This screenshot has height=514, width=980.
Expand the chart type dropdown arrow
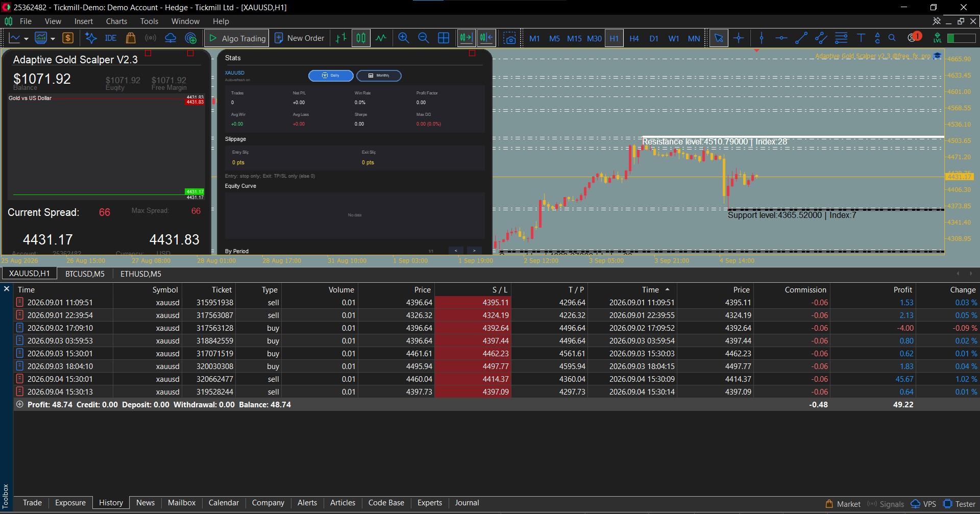click(x=26, y=39)
